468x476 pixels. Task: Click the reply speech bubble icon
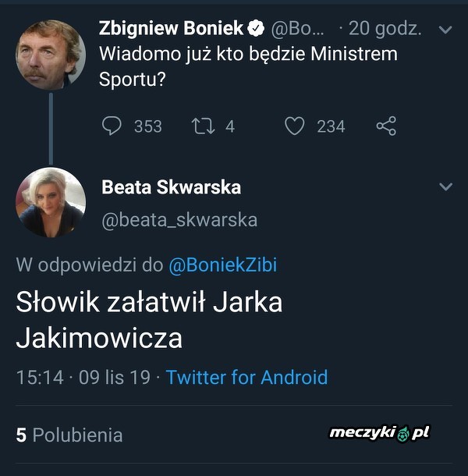[x=113, y=126]
